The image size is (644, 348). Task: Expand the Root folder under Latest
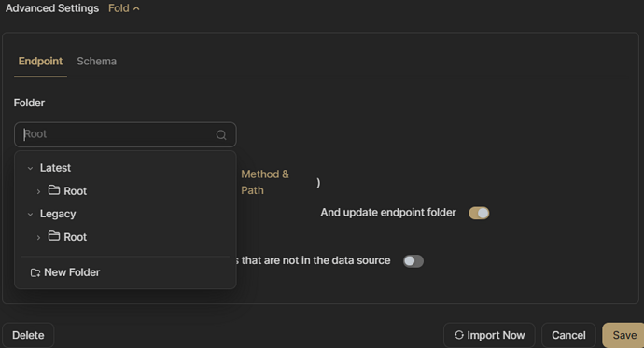point(38,191)
